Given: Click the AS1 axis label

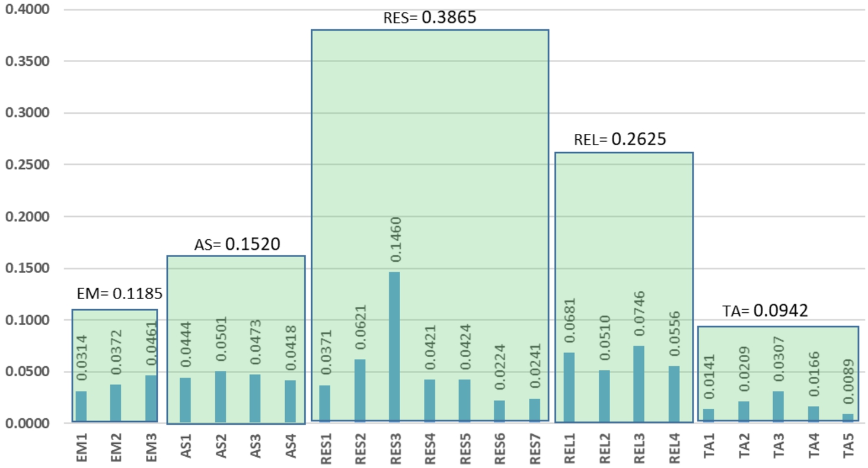Looking at the screenshot, I should pyautogui.click(x=187, y=445).
